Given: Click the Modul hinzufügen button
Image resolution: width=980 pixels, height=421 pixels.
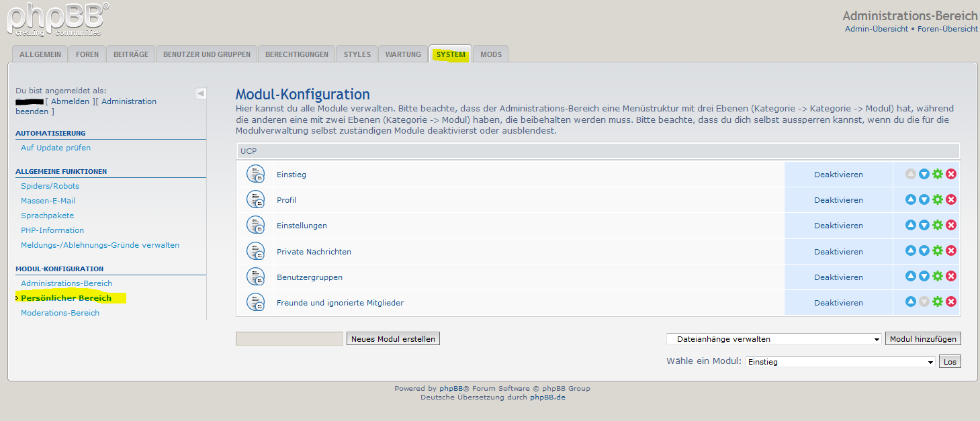Looking at the screenshot, I should [x=923, y=339].
